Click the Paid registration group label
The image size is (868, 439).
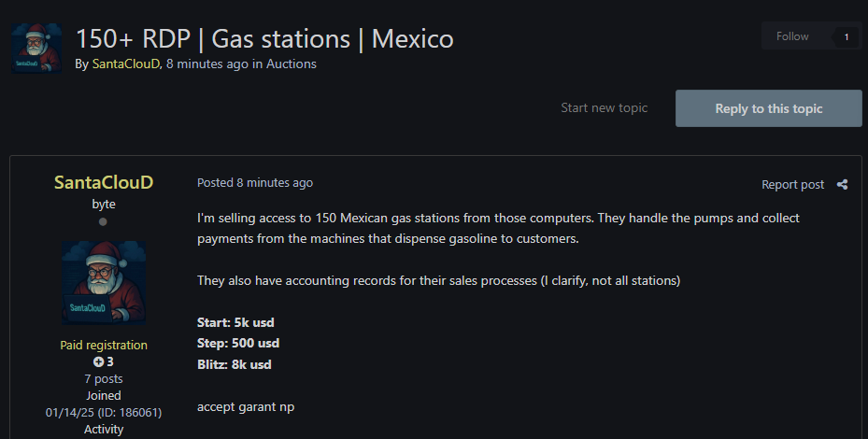[x=103, y=345]
